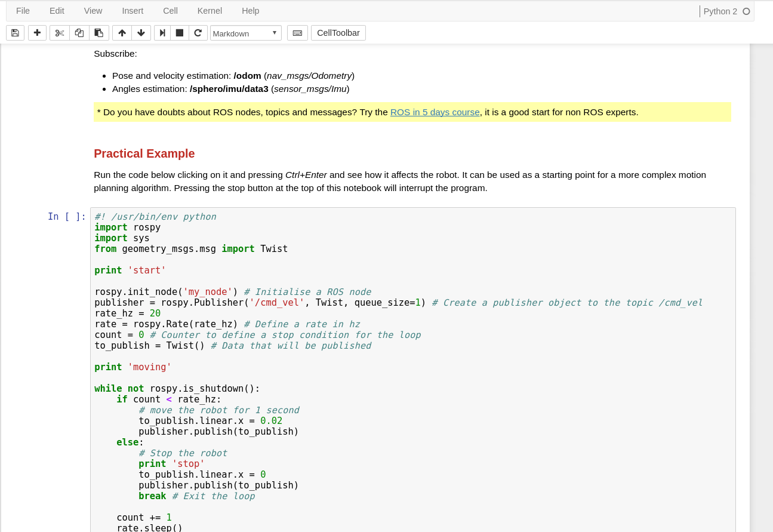
Task: Click the import sys line
Action: pyautogui.click(x=122, y=238)
